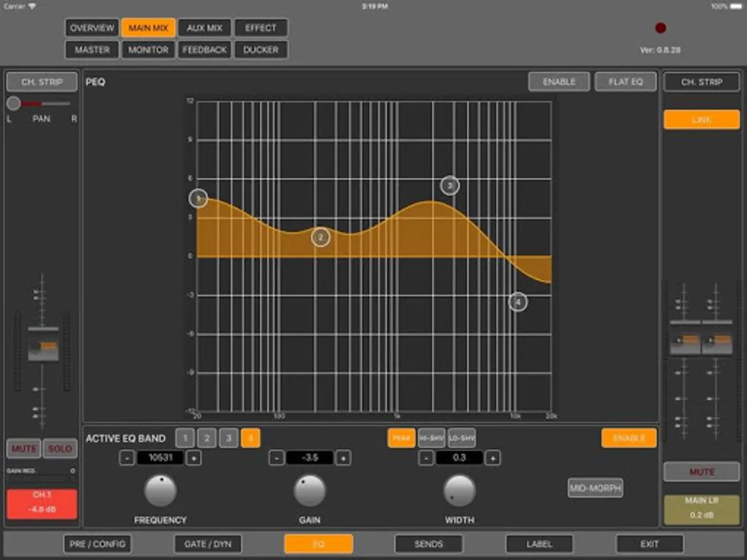Switch to the AUX MIX tab

pyautogui.click(x=205, y=28)
